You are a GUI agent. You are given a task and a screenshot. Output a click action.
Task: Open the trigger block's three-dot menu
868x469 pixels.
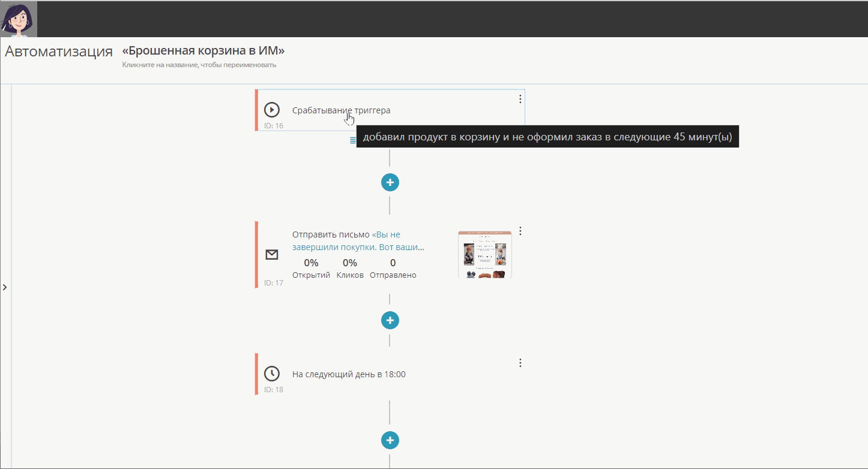click(520, 99)
